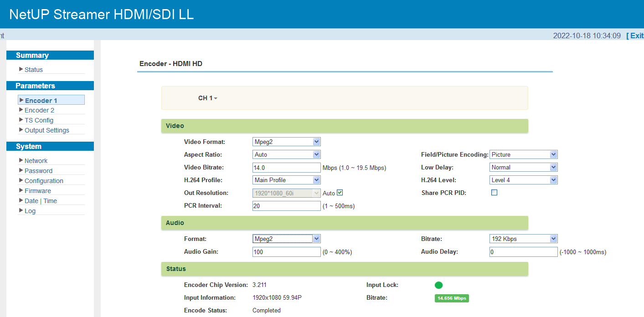Uncheck the Auto out resolution checkbox
The image size is (644, 317).
(340, 193)
